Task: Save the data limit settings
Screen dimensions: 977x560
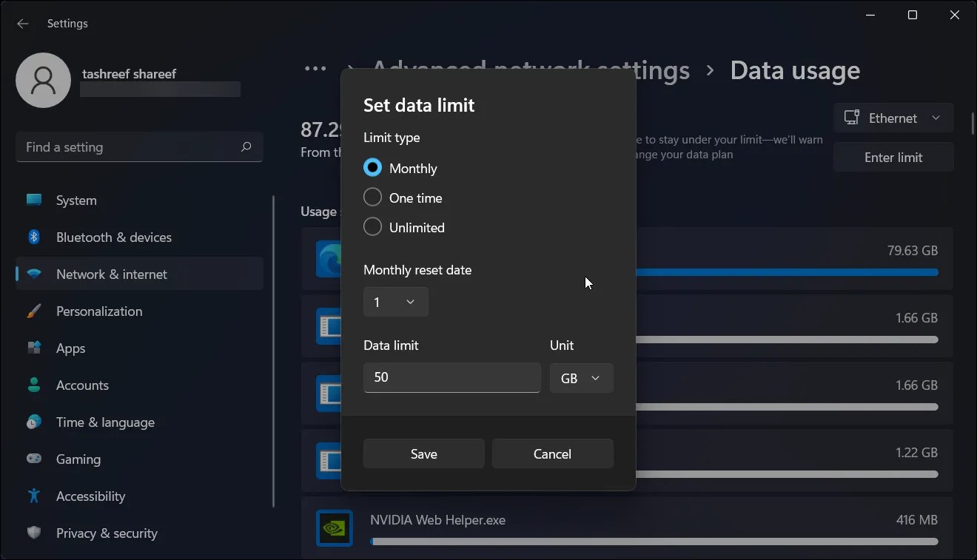Action: coord(423,453)
